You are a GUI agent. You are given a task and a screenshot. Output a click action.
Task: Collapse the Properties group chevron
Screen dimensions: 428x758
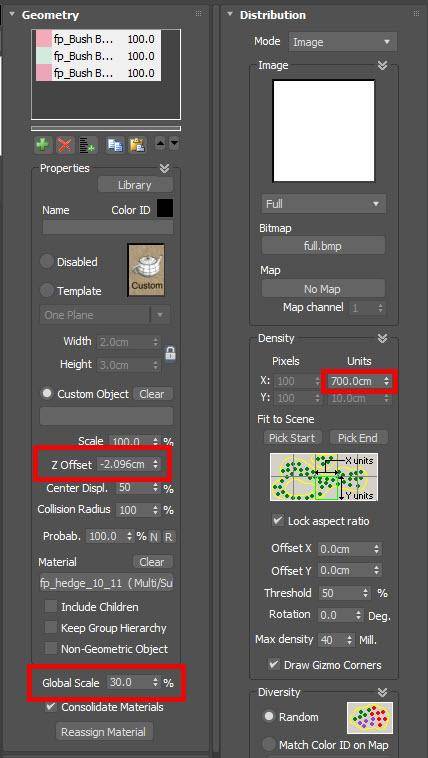point(164,168)
